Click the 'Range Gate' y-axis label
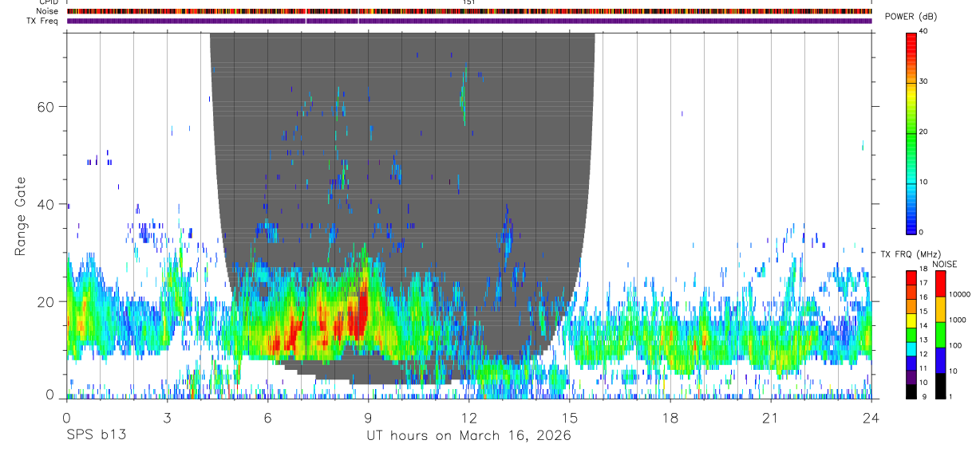This screenshot has height=452, width=980. point(20,217)
